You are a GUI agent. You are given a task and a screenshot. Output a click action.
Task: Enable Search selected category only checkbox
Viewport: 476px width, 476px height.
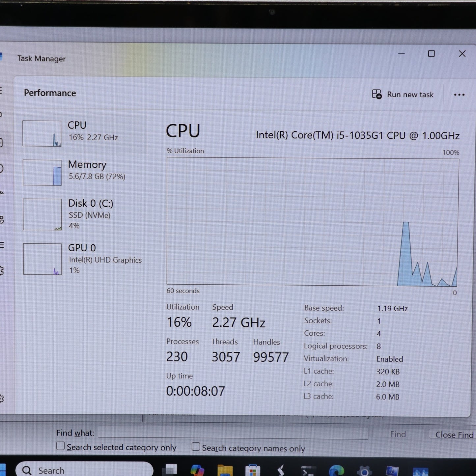(x=61, y=446)
